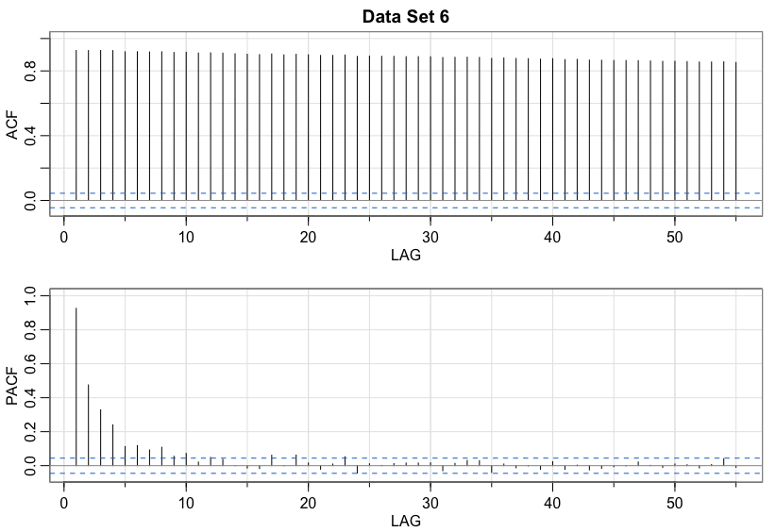Select the second PACF bar at lag 2
Image resolution: width=776 pixels, height=532 pixels.
pos(89,420)
